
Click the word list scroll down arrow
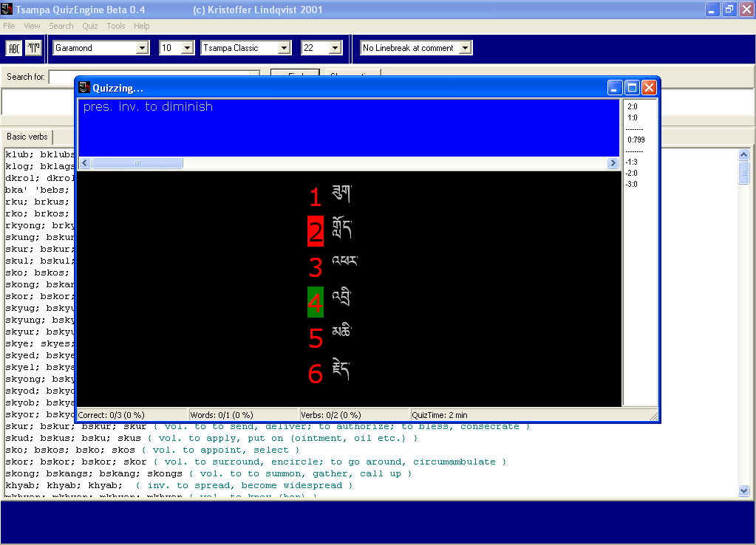pyautogui.click(x=743, y=491)
